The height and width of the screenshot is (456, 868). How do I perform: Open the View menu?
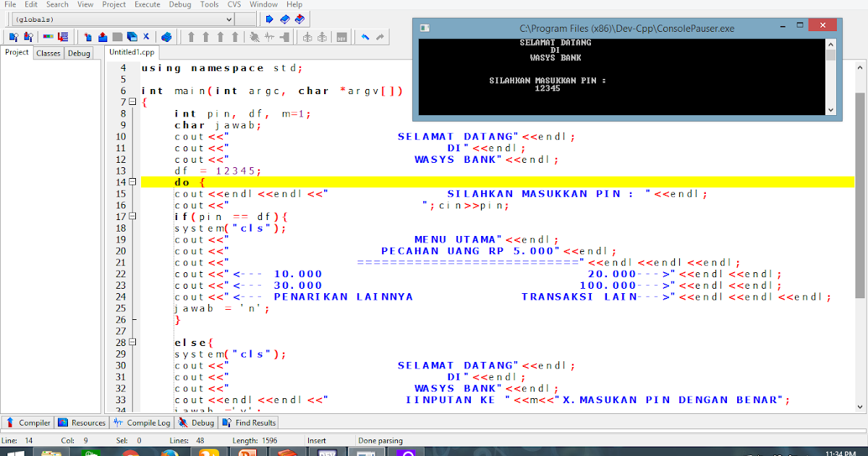[85, 4]
